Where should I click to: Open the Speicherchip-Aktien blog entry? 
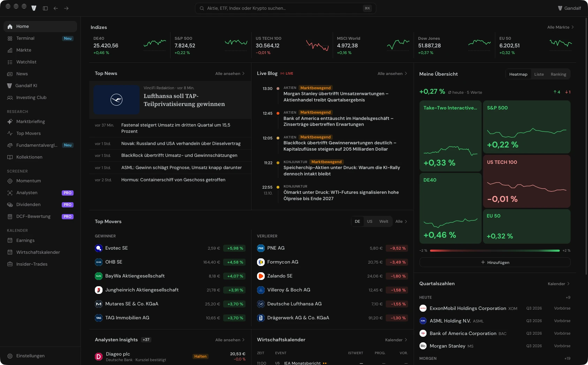point(332,168)
